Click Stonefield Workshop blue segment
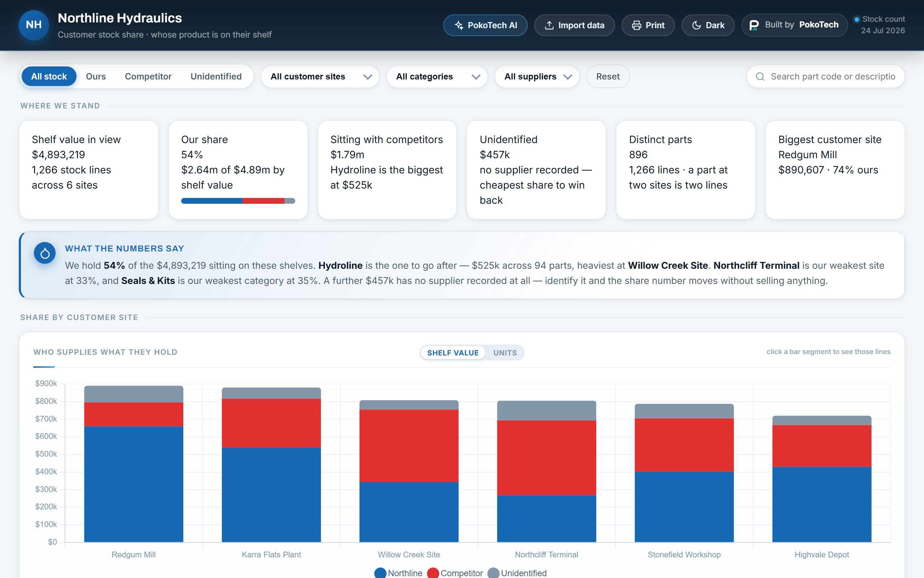This screenshot has height=578, width=924. click(x=684, y=507)
